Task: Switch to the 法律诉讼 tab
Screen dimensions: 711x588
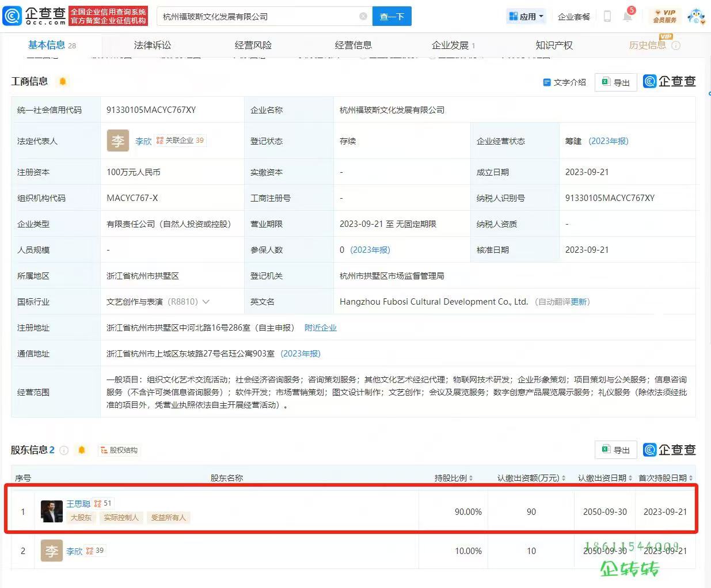Action: [x=153, y=45]
